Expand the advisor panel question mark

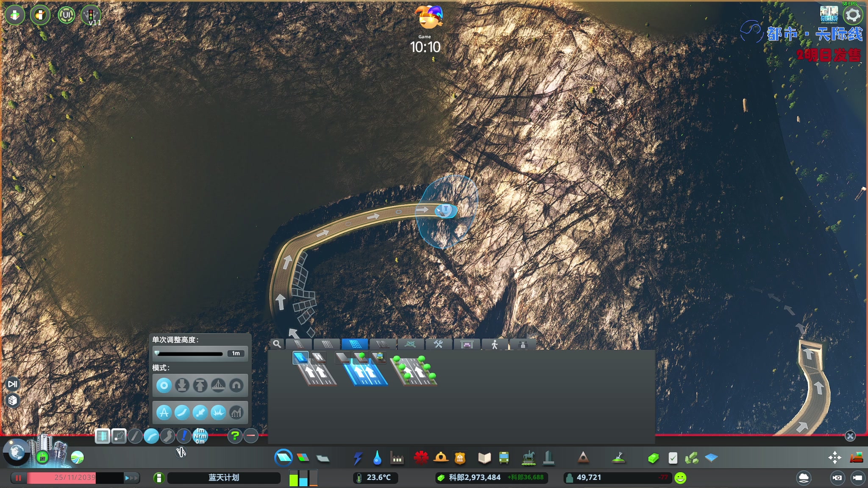pyautogui.click(x=235, y=435)
